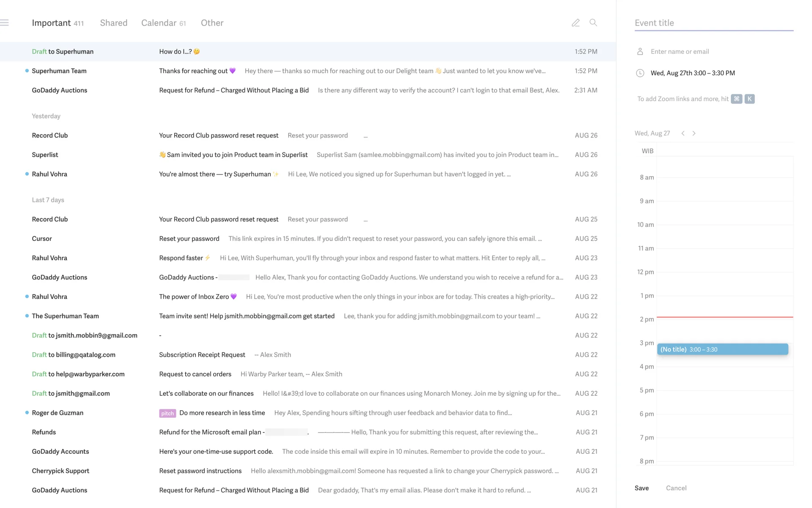Screen dimensions: 812x508
Task: Go to the next calendar day
Action: click(694, 133)
